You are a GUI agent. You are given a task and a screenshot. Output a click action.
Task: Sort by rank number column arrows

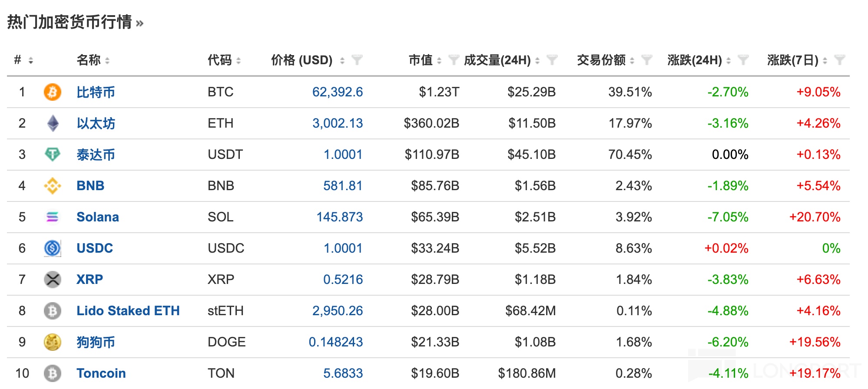[x=30, y=60]
